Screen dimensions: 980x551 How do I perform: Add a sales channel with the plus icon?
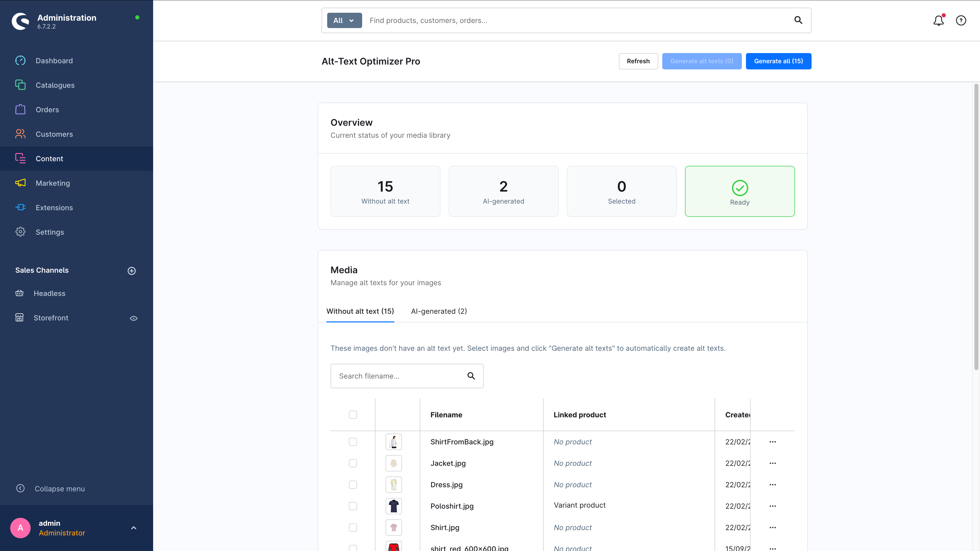click(x=132, y=271)
